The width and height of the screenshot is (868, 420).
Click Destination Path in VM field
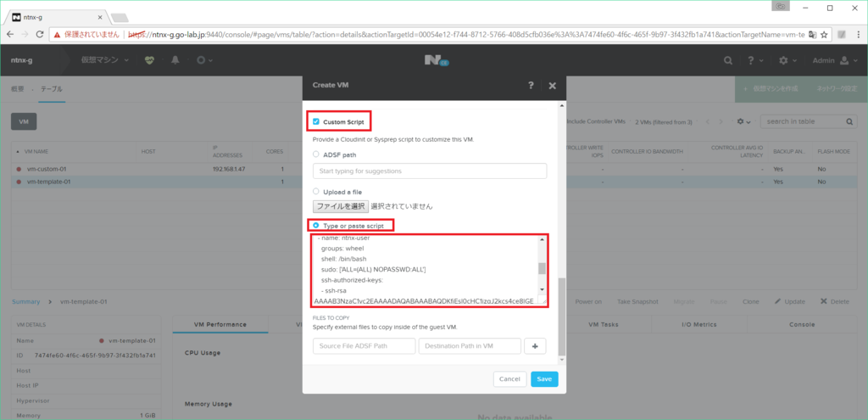(470, 346)
